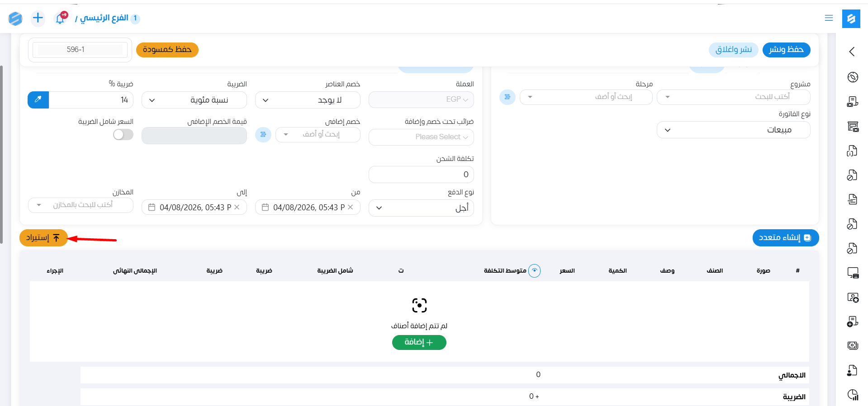Click the إنشاء متعدد button
Viewport: 868px width, 406px height.
point(785,238)
